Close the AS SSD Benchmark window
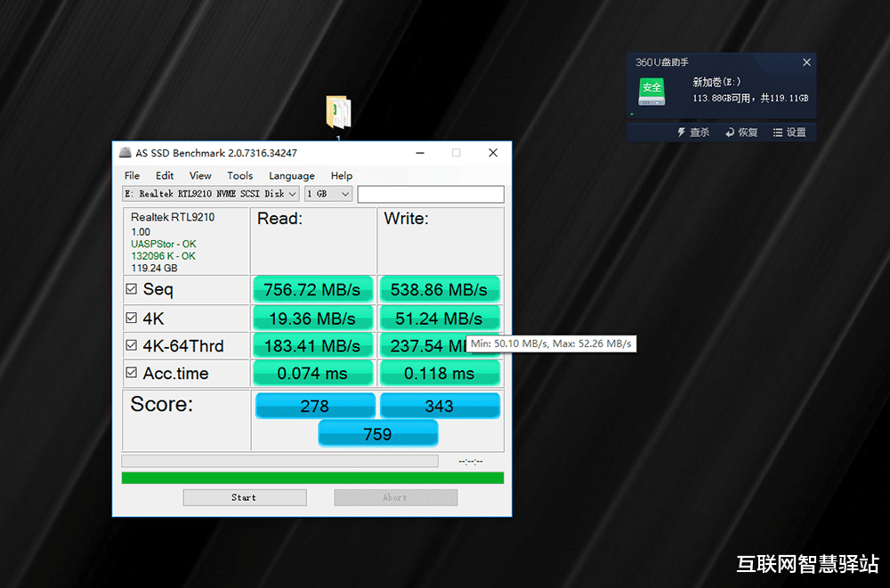Viewport: 890px width, 588px height. [493, 153]
